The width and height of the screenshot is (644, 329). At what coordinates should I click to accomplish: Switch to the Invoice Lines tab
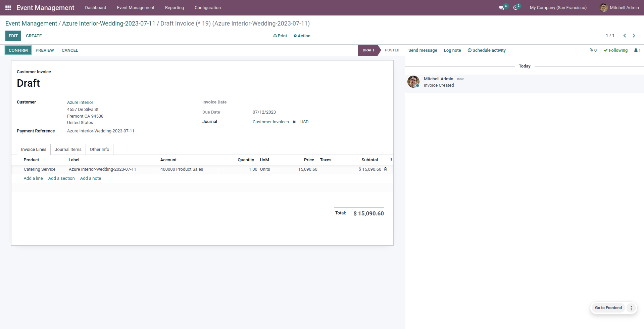[x=34, y=150]
